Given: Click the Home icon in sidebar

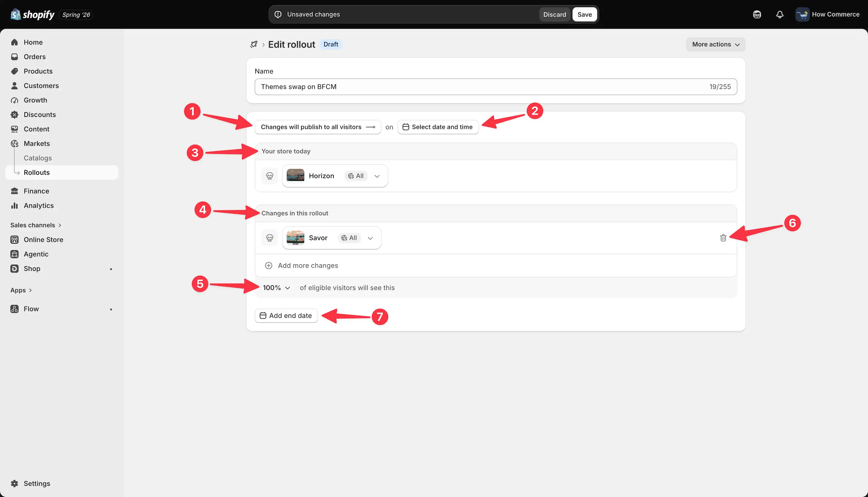Looking at the screenshot, I should [x=14, y=42].
